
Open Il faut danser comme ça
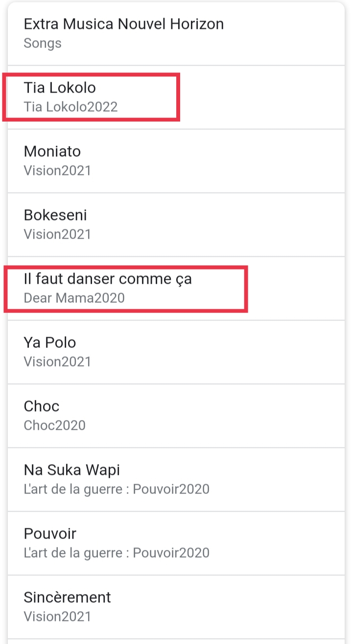176,288
